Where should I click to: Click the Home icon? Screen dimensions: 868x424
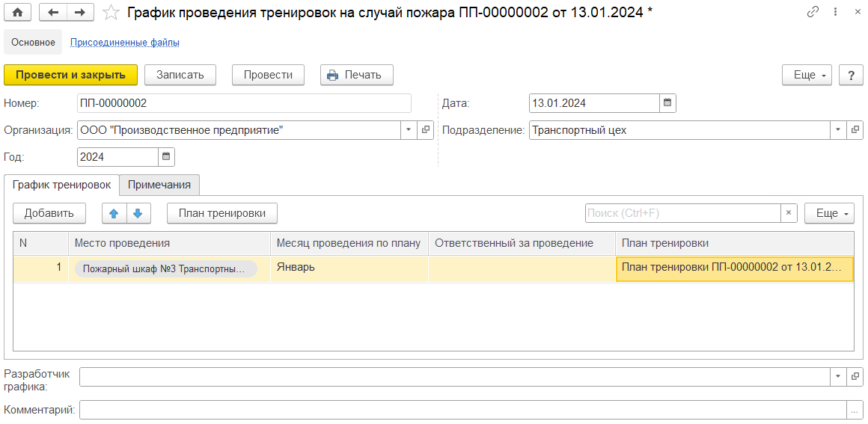18,12
